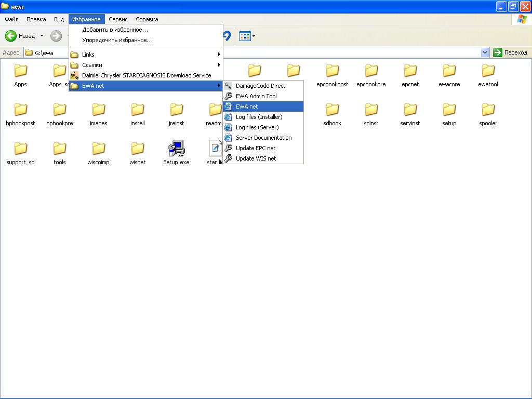Select the epcnet folder
The image size is (532, 399).
point(410,75)
